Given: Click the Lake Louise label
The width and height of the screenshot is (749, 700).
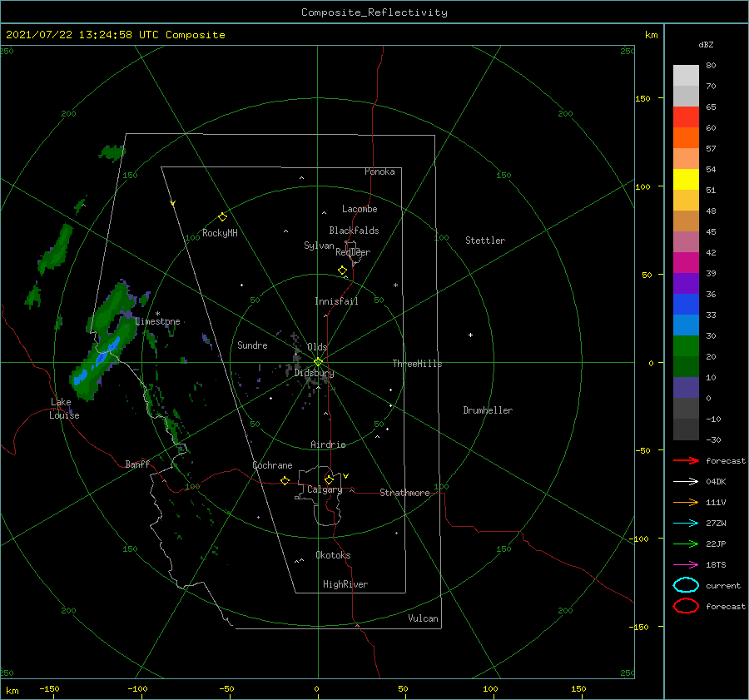Looking at the screenshot, I should pyautogui.click(x=64, y=409).
